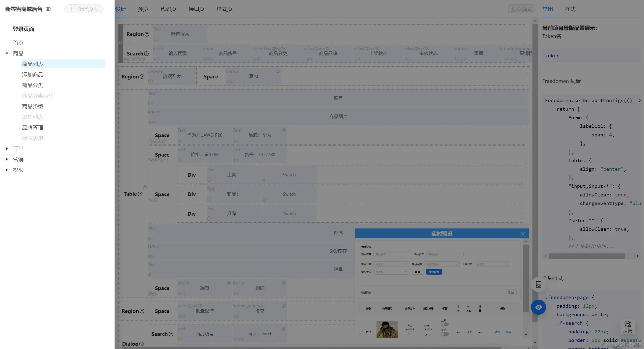The image size is (644, 349).
Task: Open 商品分类 dropdown in preview
Action: 391,264
